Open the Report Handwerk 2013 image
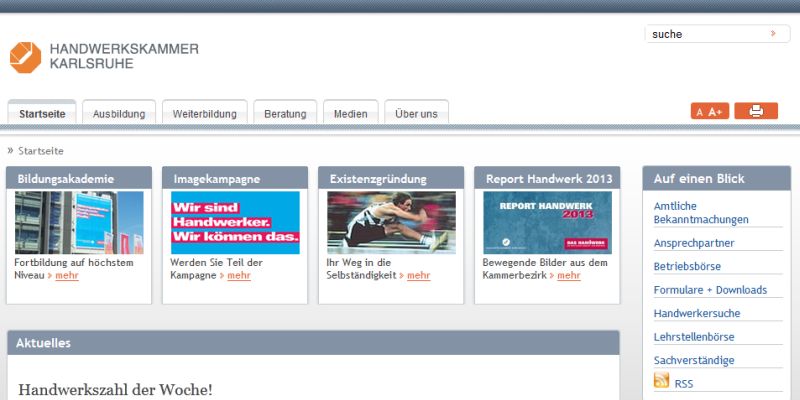 click(x=547, y=222)
